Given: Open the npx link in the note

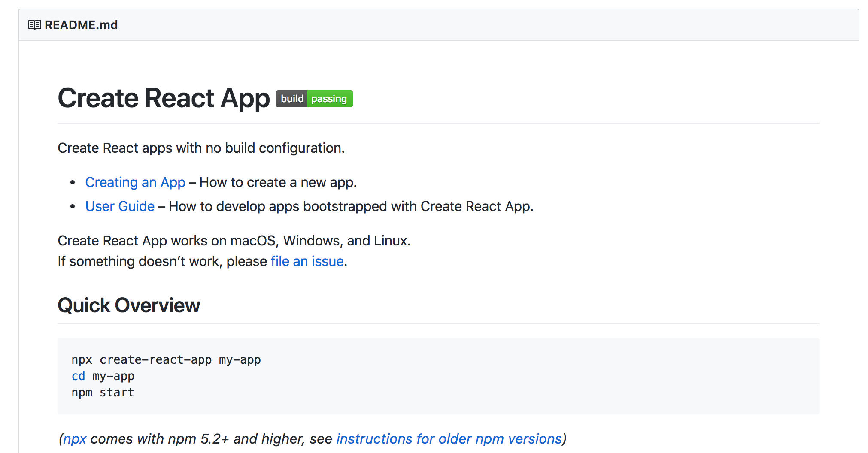Looking at the screenshot, I should 75,439.
